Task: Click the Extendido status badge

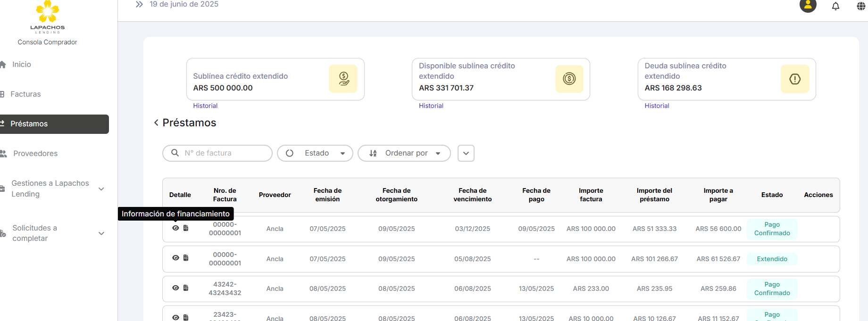Action: pos(772,259)
